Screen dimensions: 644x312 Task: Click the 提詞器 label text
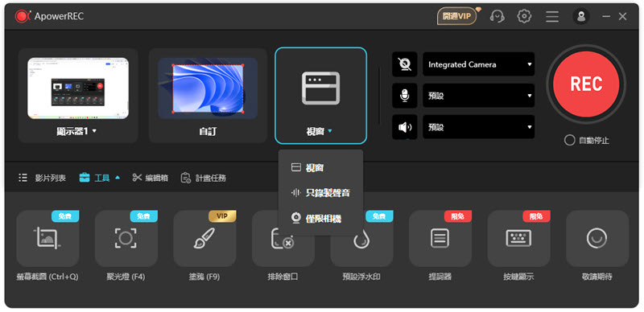(x=440, y=277)
